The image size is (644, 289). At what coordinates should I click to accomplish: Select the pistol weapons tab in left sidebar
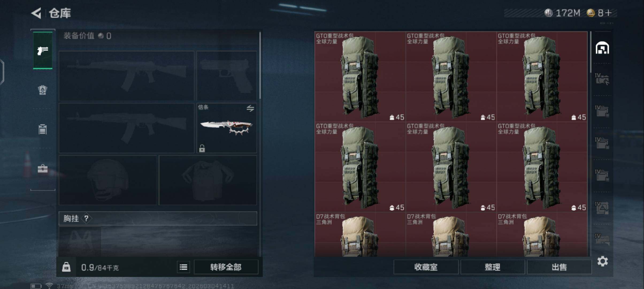point(43,50)
